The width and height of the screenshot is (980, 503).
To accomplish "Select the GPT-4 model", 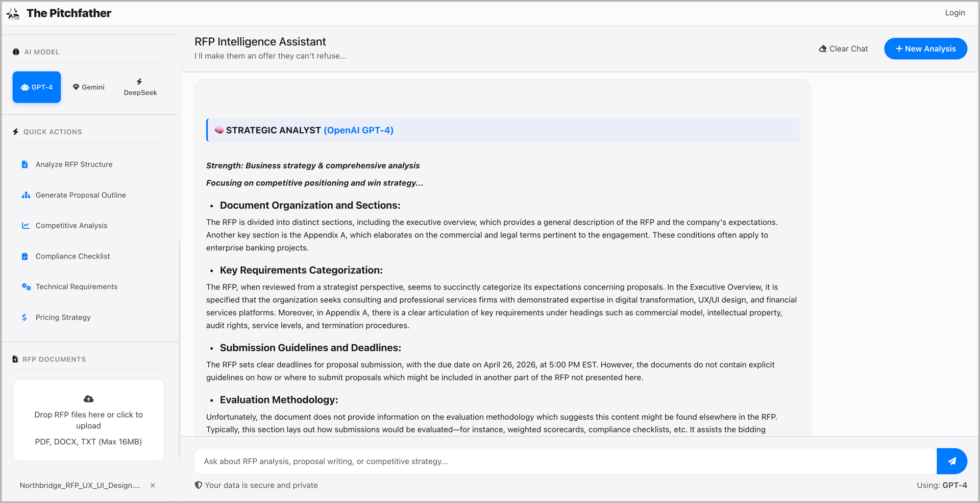I will click(37, 87).
